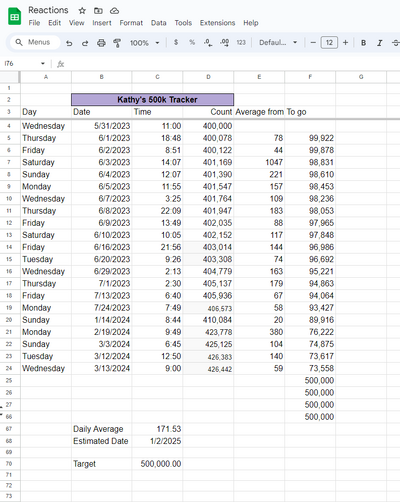Select column D header
This screenshot has height=502, width=400.
[208, 77]
